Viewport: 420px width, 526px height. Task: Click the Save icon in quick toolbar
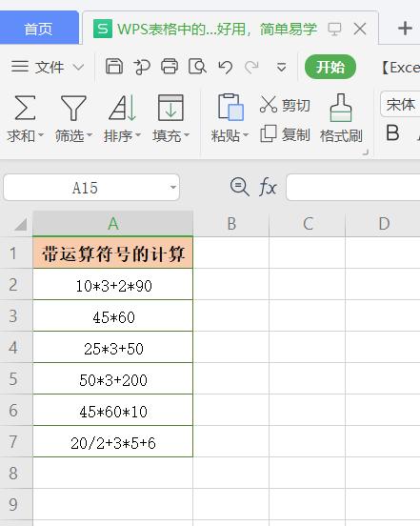click(x=114, y=67)
